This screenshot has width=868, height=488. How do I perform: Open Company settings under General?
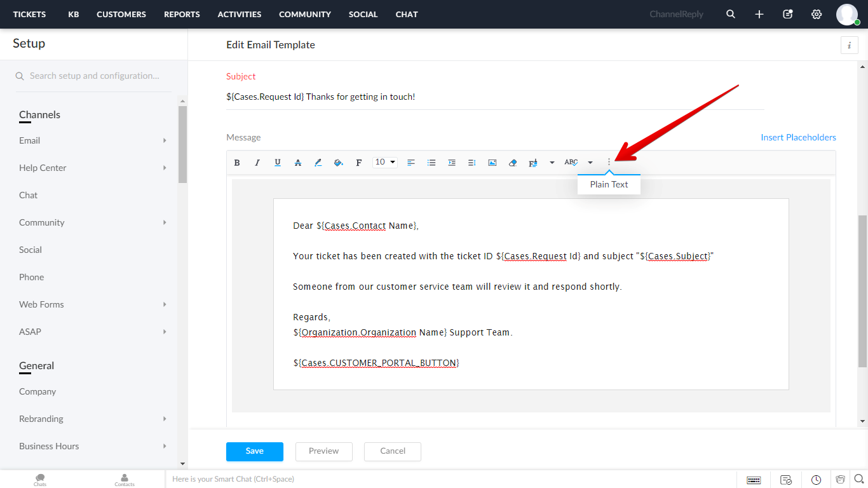pyautogui.click(x=37, y=391)
